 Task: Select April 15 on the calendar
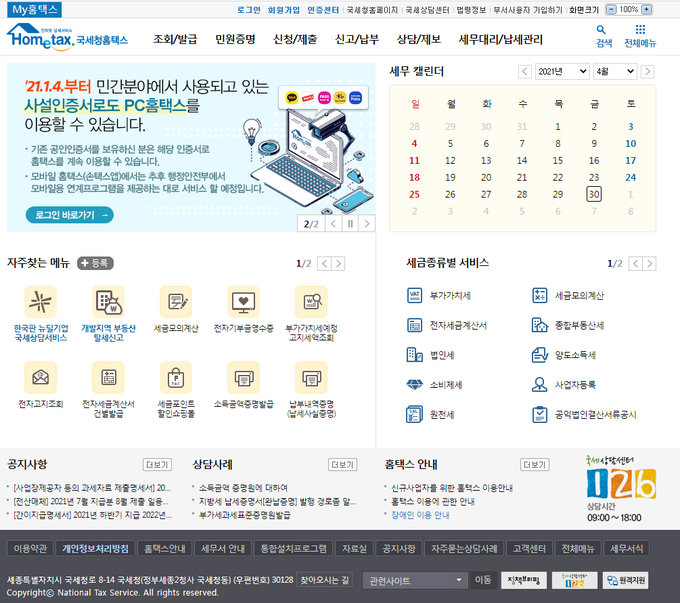pos(558,161)
